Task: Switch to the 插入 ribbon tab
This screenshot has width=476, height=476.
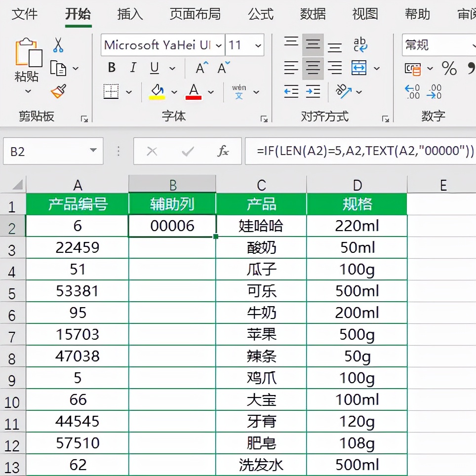Action: coord(129,15)
